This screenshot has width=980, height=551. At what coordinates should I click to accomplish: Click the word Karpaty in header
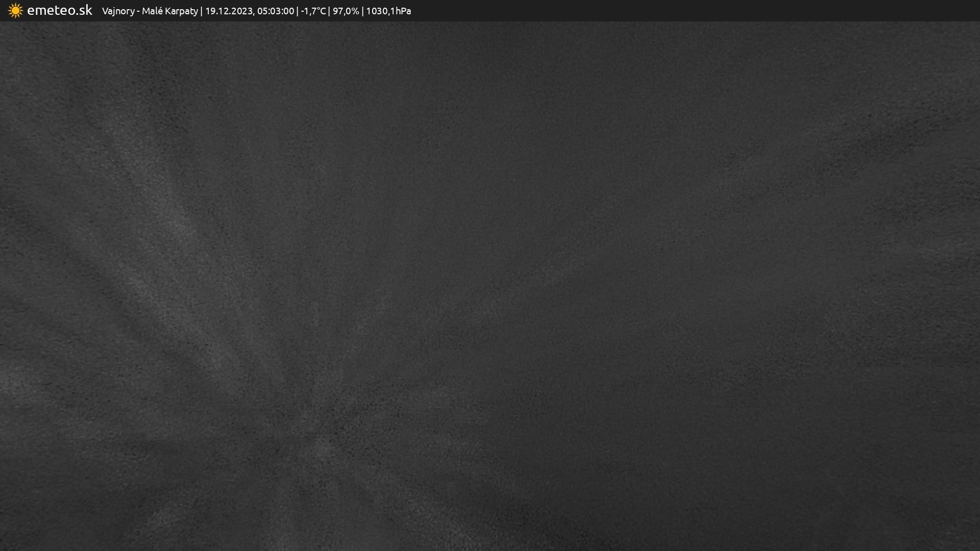pyautogui.click(x=181, y=11)
